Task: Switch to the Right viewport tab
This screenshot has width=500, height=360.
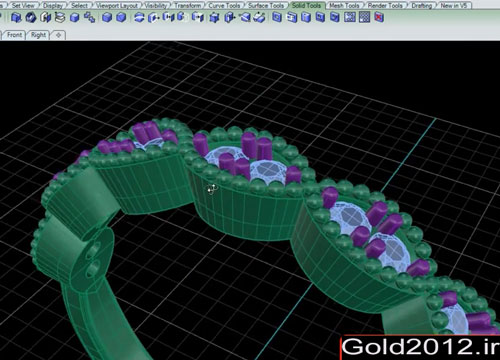Action: (39, 35)
